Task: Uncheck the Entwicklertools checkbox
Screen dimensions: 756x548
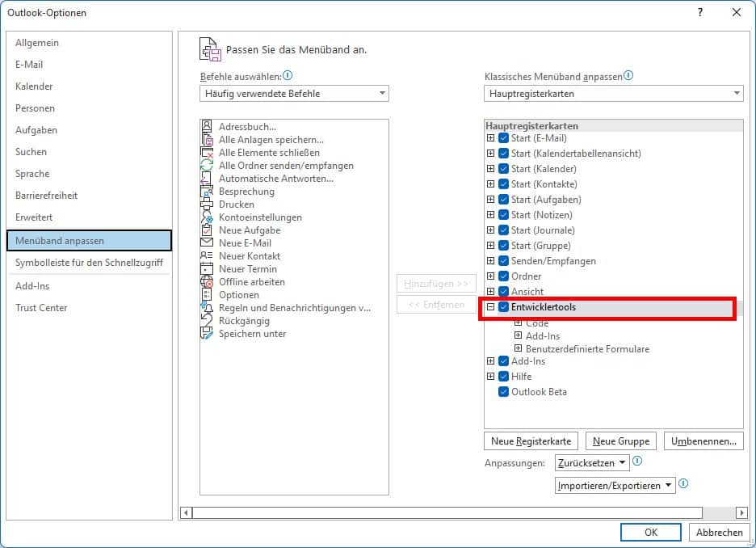Action: pos(504,308)
